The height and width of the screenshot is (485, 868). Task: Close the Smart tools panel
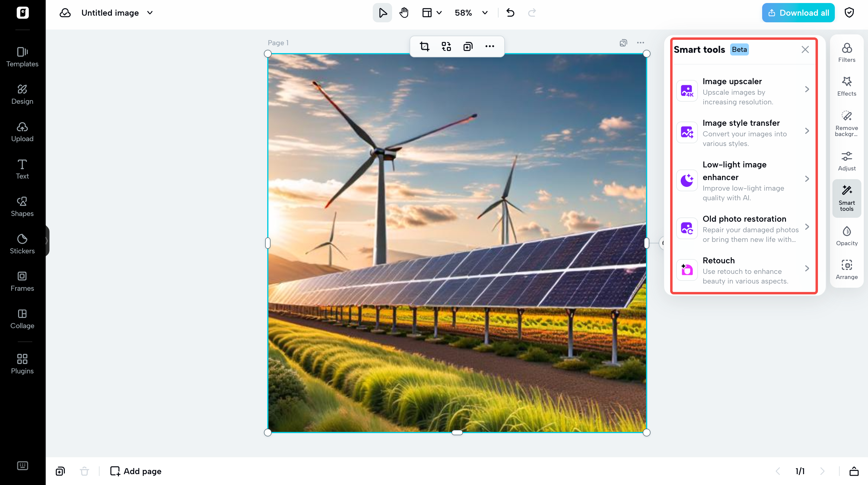coord(805,49)
